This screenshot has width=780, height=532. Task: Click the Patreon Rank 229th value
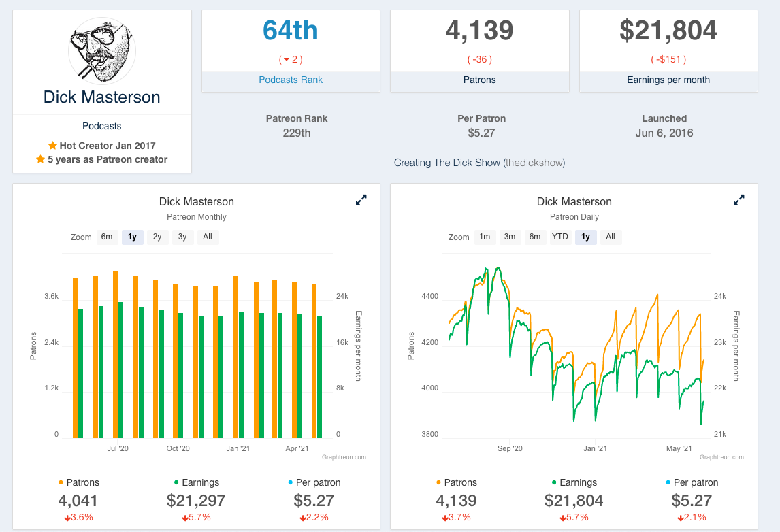pos(297,133)
